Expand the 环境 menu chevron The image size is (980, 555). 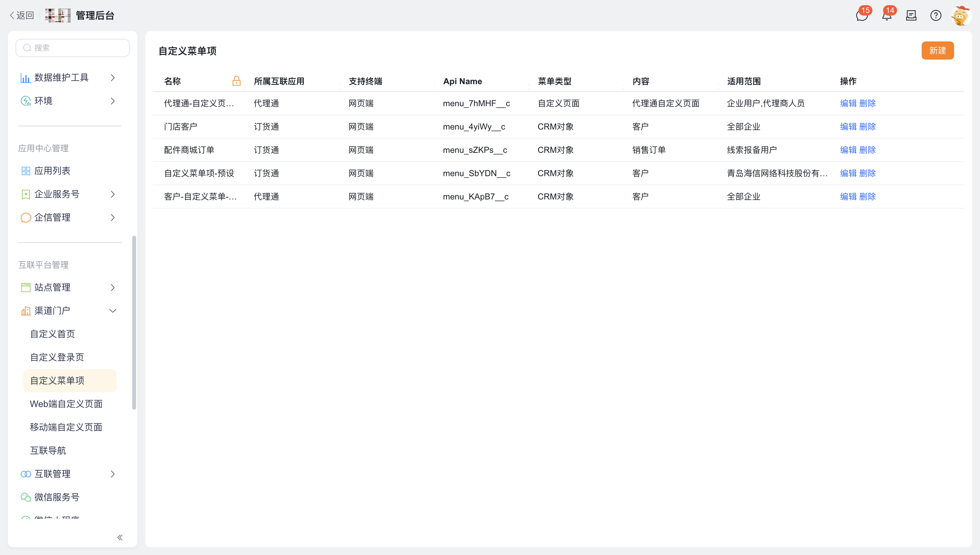[112, 101]
